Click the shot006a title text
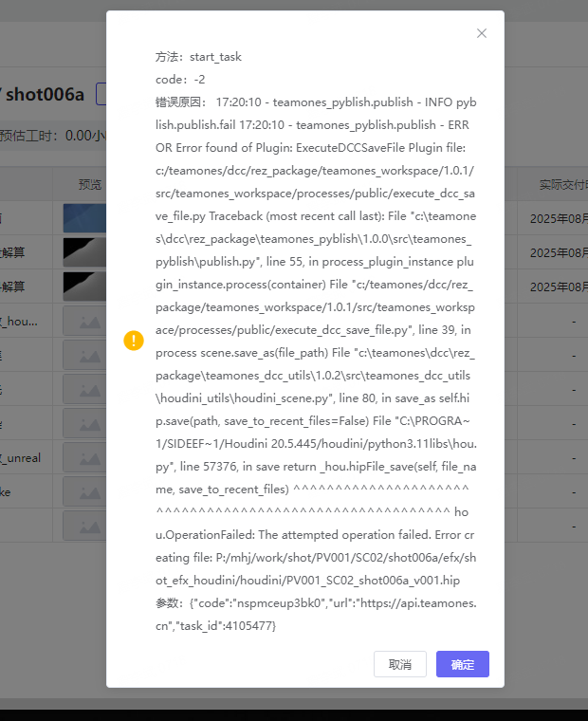 pos(45,95)
